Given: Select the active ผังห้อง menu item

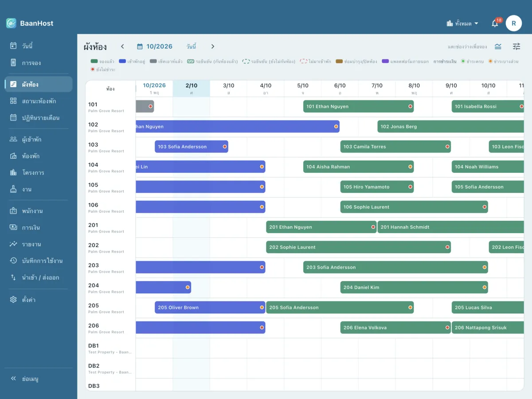Looking at the screenshot, I should tap(39, 84).
